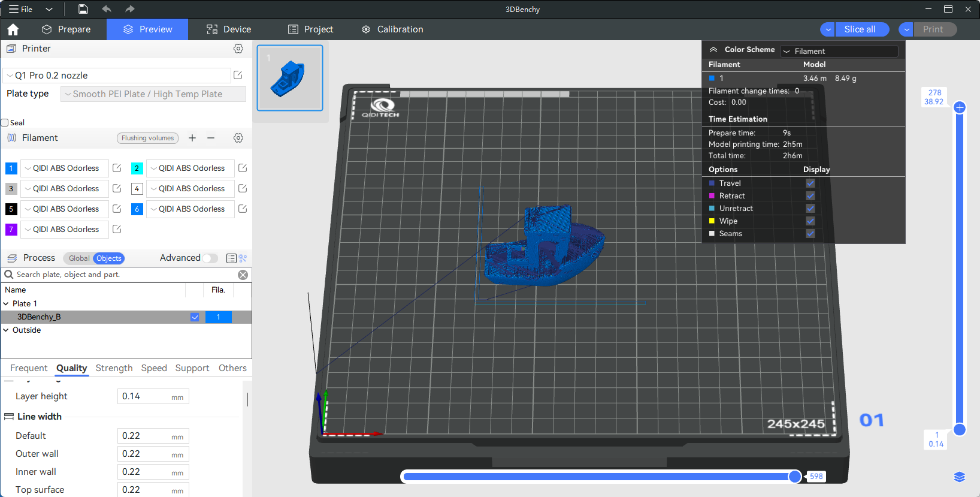This screenshot has width=980, height=497.
Task: Click the Redo arrow icon
Action: point(130,9)
